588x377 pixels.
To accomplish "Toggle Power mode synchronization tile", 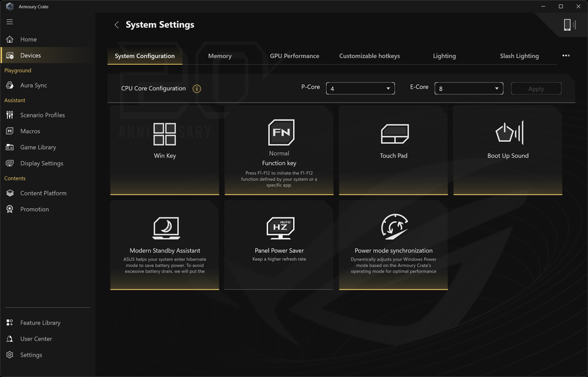I will (x=393, y=245).
